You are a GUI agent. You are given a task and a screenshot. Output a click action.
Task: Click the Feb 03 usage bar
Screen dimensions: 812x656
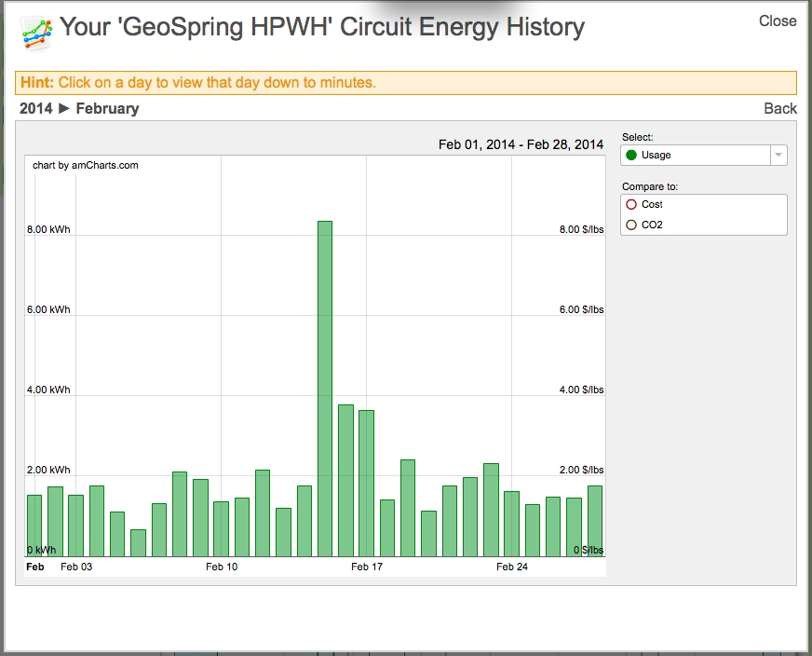pyautogui.click(x=75, y=526)
